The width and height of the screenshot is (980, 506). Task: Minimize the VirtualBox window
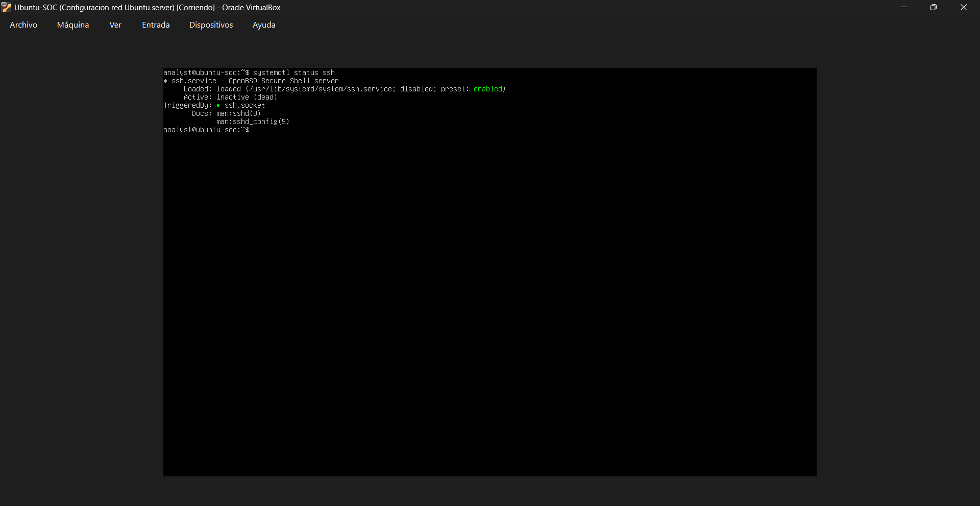click(x=904, y=7)
